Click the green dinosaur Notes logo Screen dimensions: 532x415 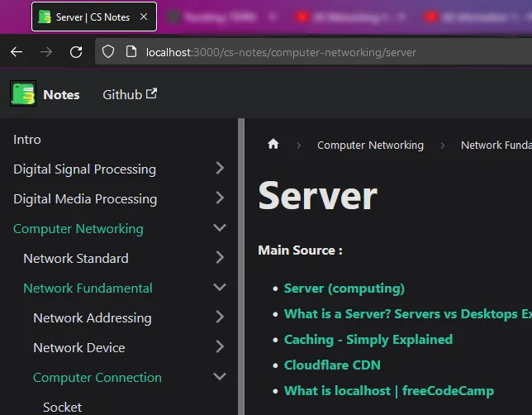click(23, 93)
